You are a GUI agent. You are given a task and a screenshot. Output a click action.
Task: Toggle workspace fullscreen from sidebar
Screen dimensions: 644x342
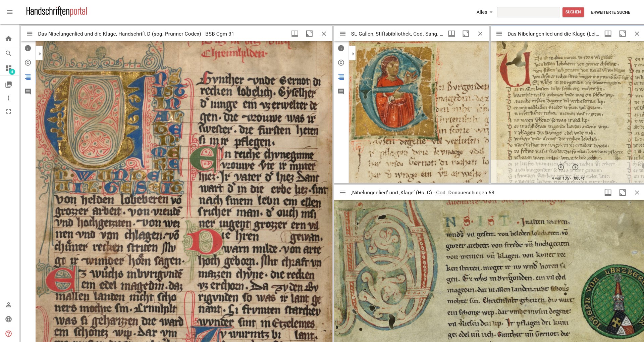[9, 111]
